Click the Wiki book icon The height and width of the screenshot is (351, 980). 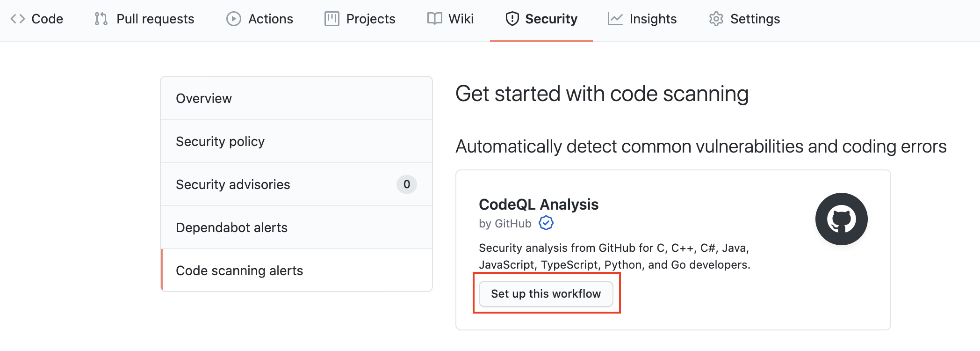[x=434, y=19]
